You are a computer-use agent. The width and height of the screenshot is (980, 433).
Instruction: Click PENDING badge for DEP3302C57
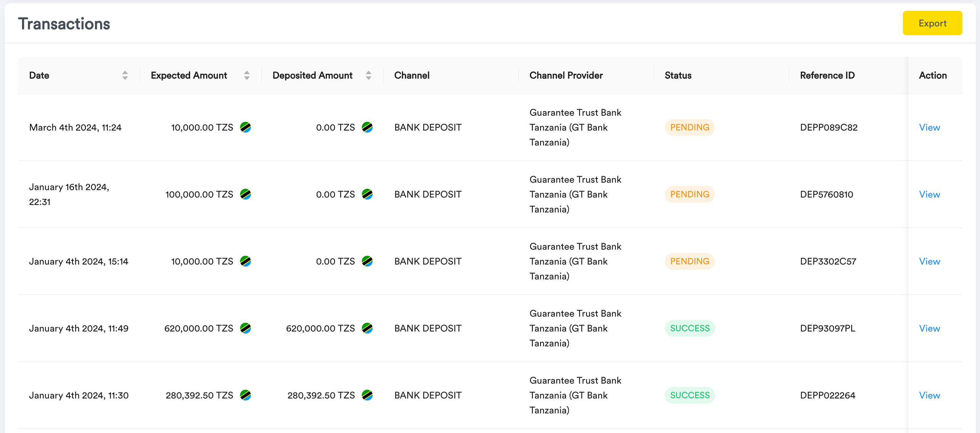pyautogui.click(x=689, y=261)
